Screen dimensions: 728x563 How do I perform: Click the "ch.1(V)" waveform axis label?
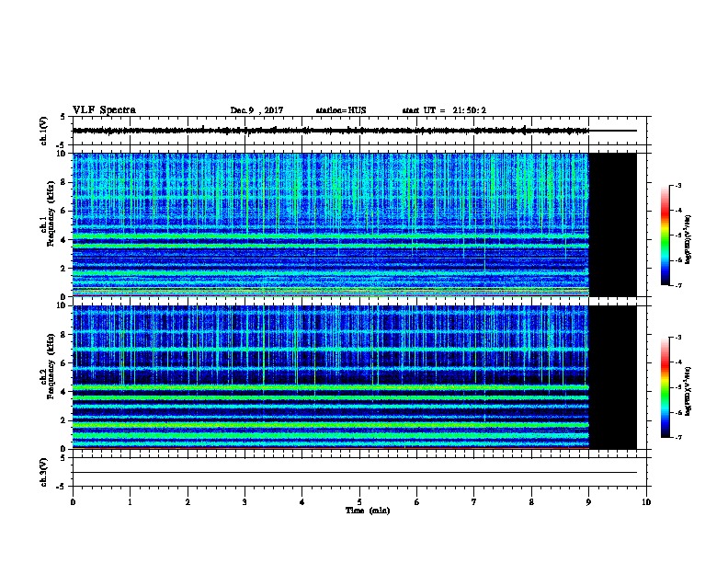[44, 131]
